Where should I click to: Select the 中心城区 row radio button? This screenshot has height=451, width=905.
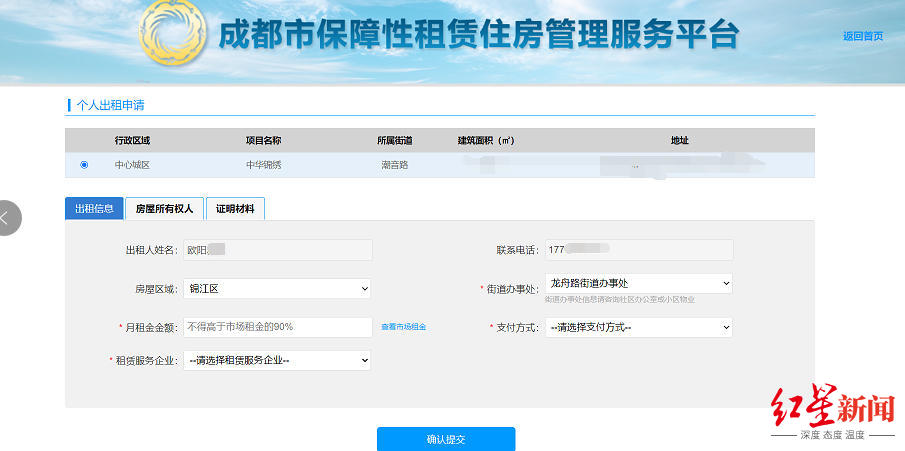coord(84,165)
